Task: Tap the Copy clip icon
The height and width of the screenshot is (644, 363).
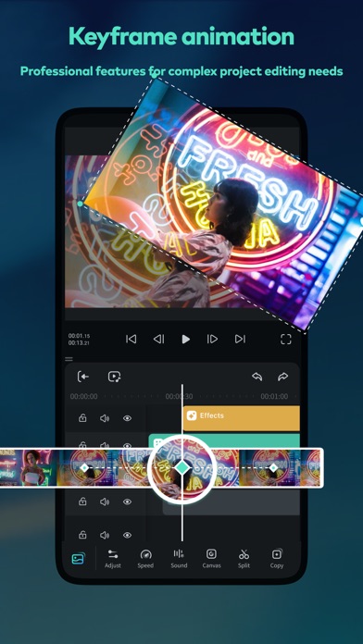Action: (x=277, y=559)
